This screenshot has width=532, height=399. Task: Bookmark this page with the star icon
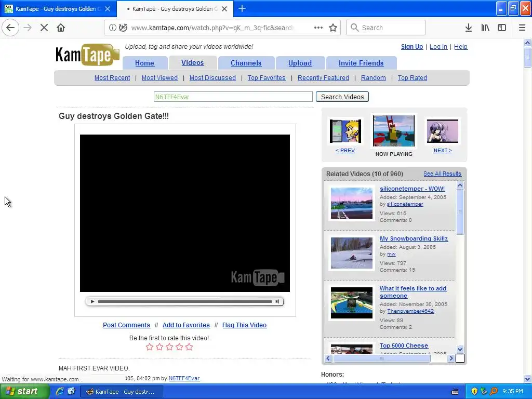(x=333, y=28)
